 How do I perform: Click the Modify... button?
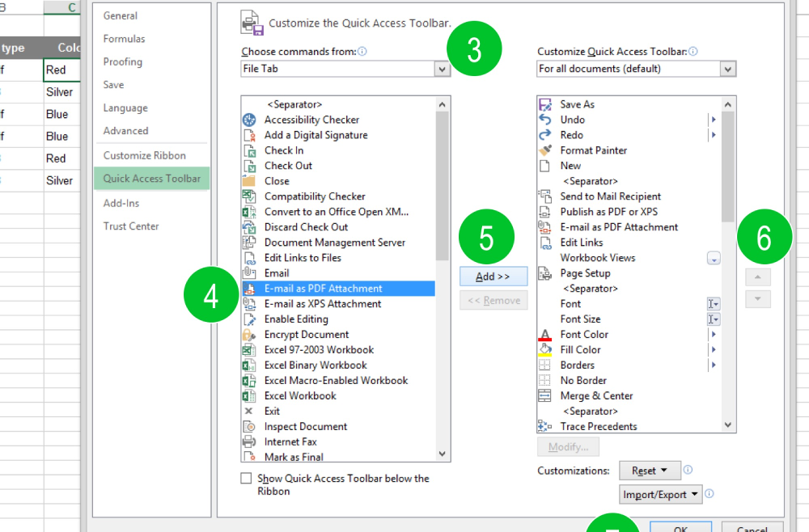pos(568,447)
